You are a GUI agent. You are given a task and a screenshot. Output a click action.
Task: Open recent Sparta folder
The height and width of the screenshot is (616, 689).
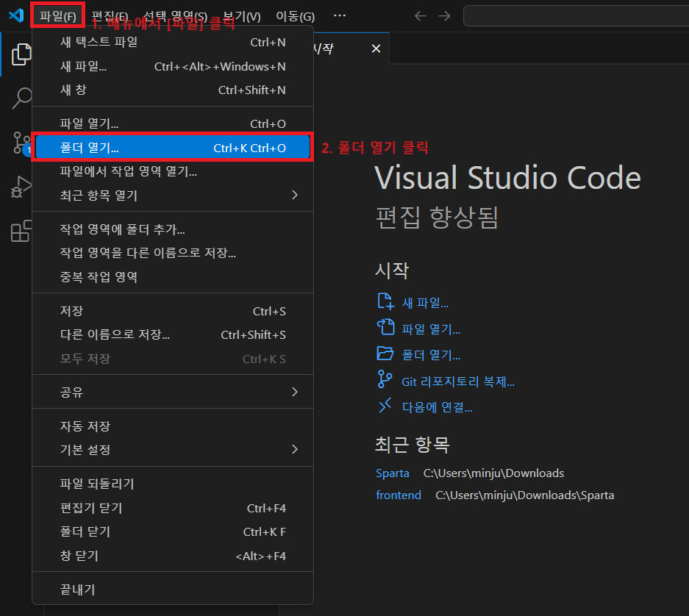[393, 473]
